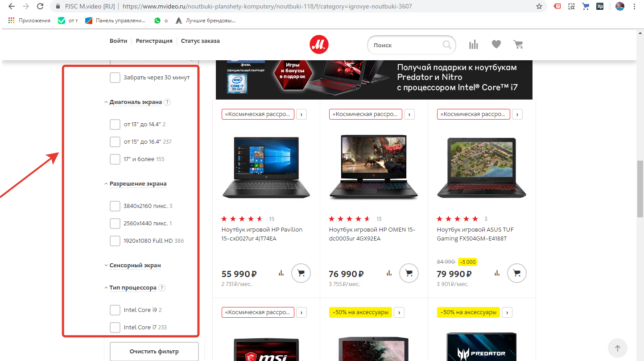Check the 17" и более checkbox
This screenshot has width=644, height=361.
tap(115, 159)
